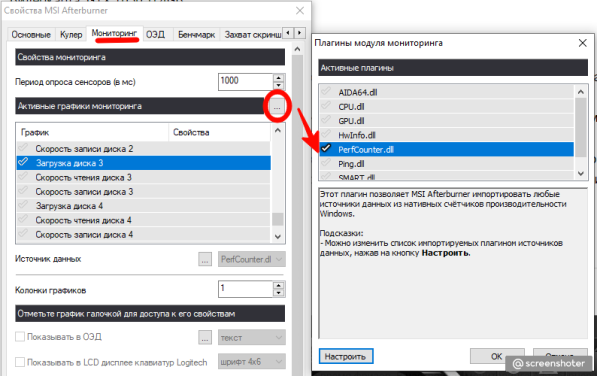Viewport: 597px width, 376px height.
Task: Open the шрифт 4x6 font dropdown
Action: (252, 362)
